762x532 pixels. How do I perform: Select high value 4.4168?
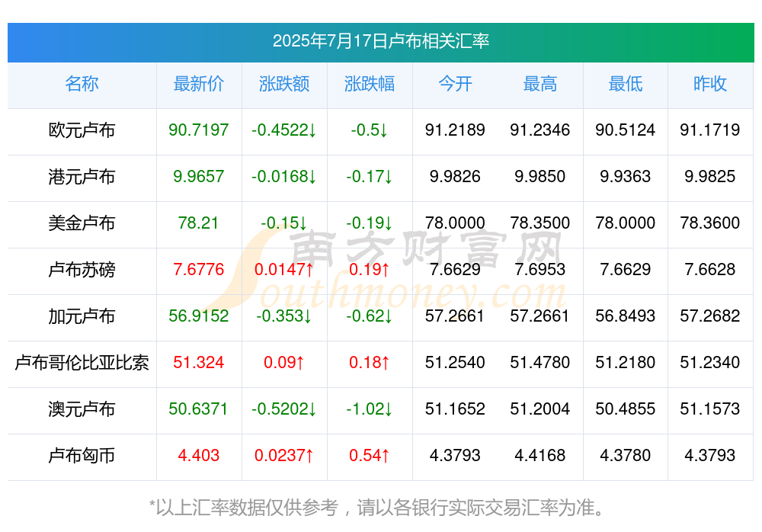[540, 455]
